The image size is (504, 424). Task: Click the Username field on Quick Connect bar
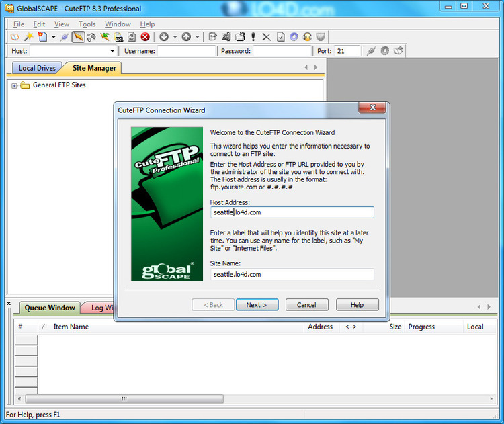pyautogui.click(x=186, y=51)
